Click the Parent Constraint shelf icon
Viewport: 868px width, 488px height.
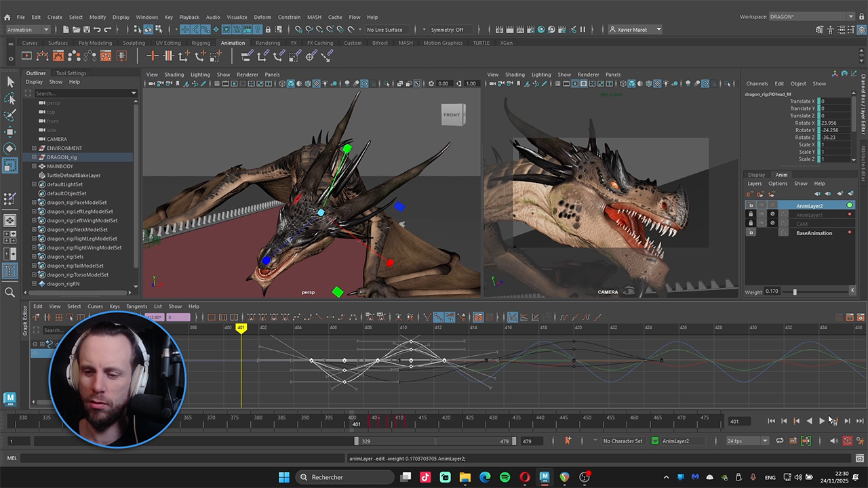point(247,56)
